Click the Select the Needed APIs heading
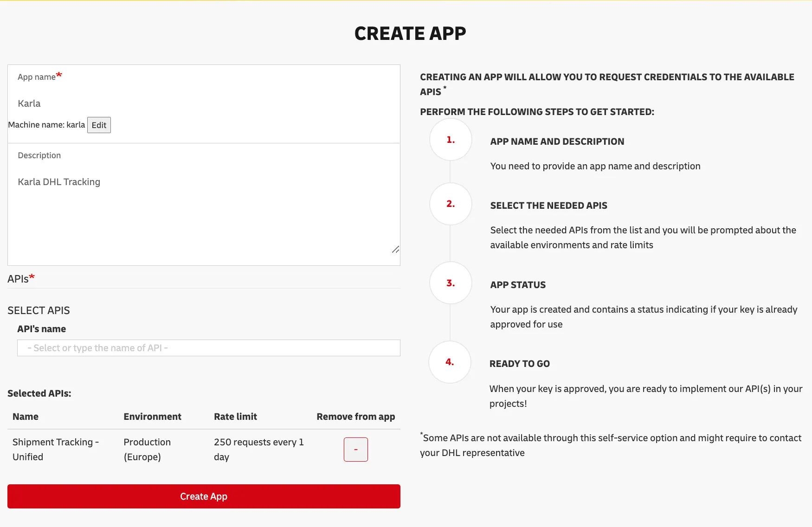This screenshot has height=527, width=812. tap(548, 206)
